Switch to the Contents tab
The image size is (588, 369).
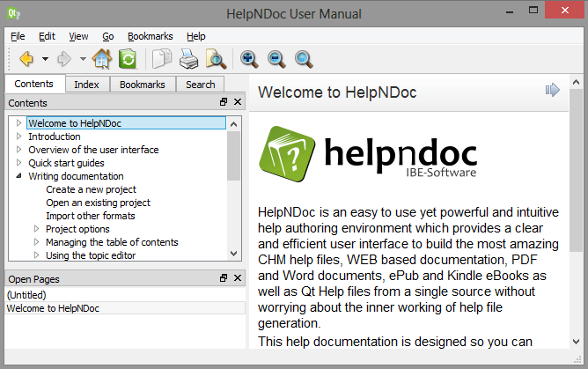coord(34,84)
